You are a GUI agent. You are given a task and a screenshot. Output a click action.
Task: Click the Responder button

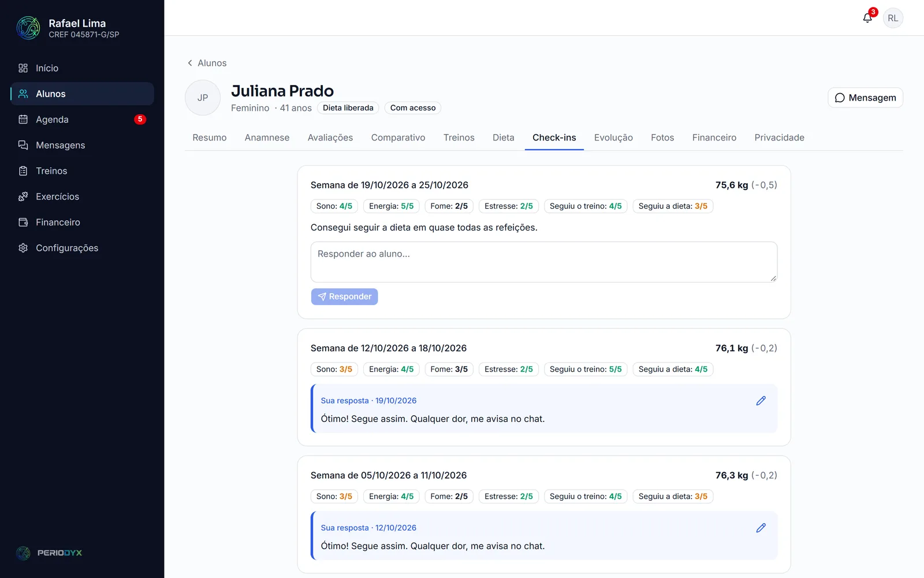344,297
